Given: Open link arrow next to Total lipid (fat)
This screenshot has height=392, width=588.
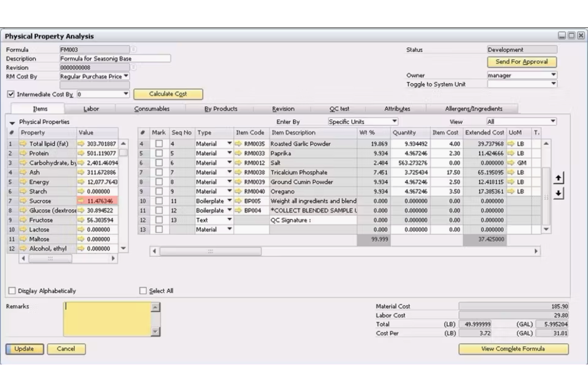Looking at the screenshot, I should pos(23,144).
